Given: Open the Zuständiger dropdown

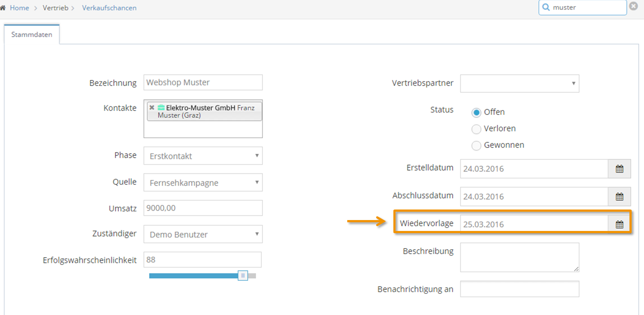Looking at the screenshot, I should click(203, 234).
